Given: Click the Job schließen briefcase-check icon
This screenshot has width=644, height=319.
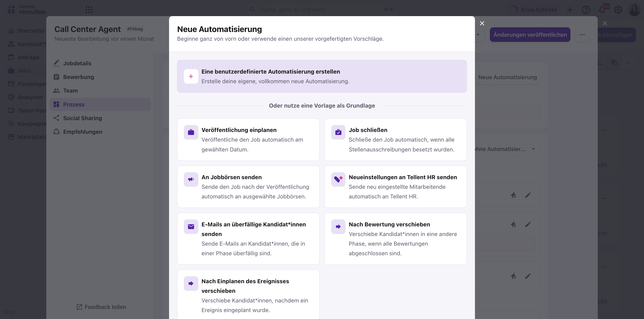Looking at the screenshot, I should tap(338, 132).
